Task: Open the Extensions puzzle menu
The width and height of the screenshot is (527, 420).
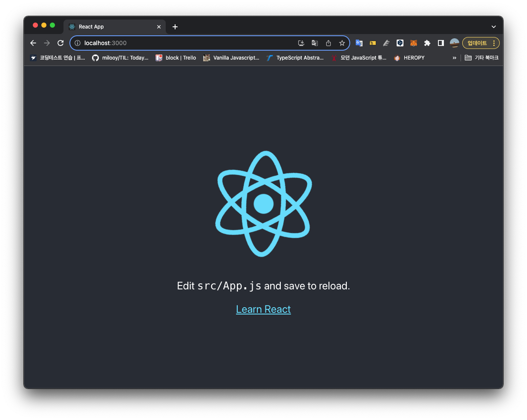Action: tap(427, 43)
